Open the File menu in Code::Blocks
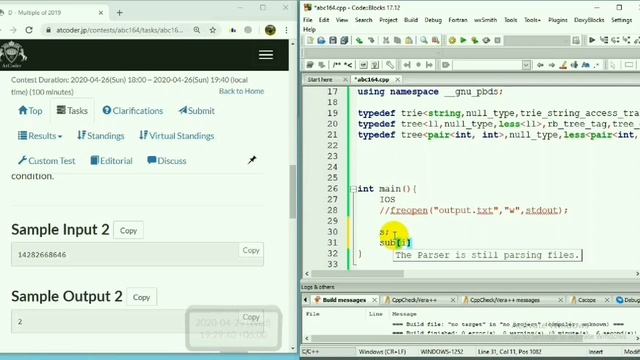Image resolution: width=640 pixels, height=360 pixels. pos(308,20)
